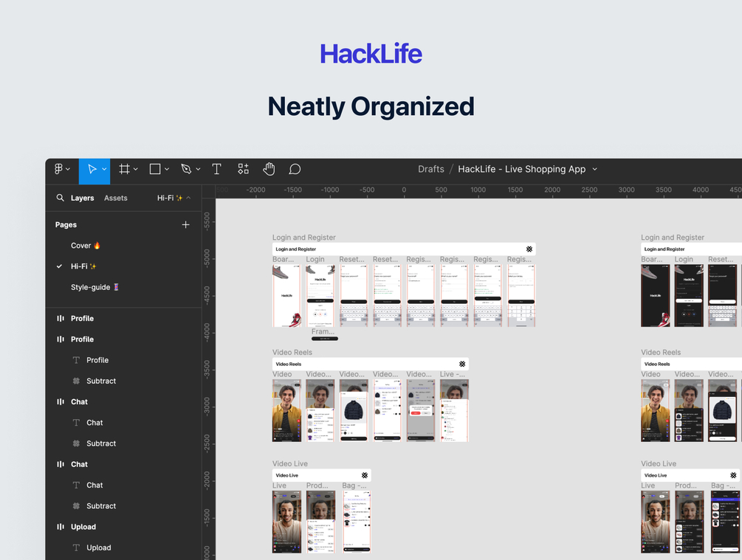Click the search icon in Layers panel

(x=60, y=198)
